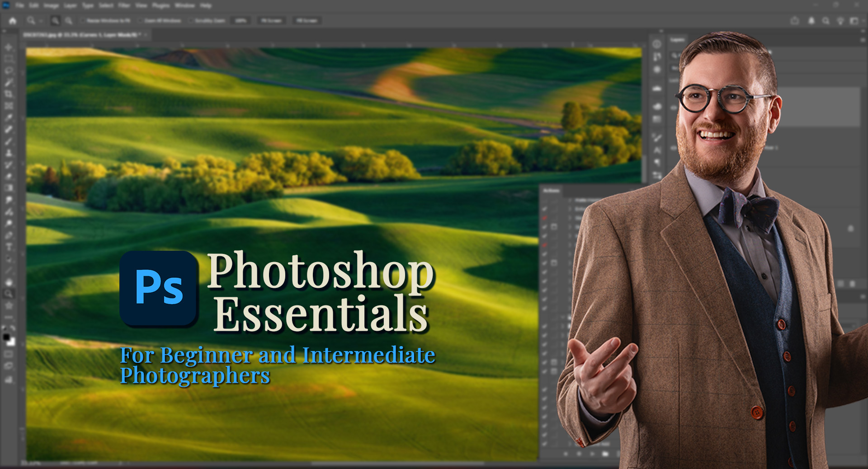Select the Horizontal Type tool
The height and width of the screenshot is (469, 868).
[x=9, y=247]
